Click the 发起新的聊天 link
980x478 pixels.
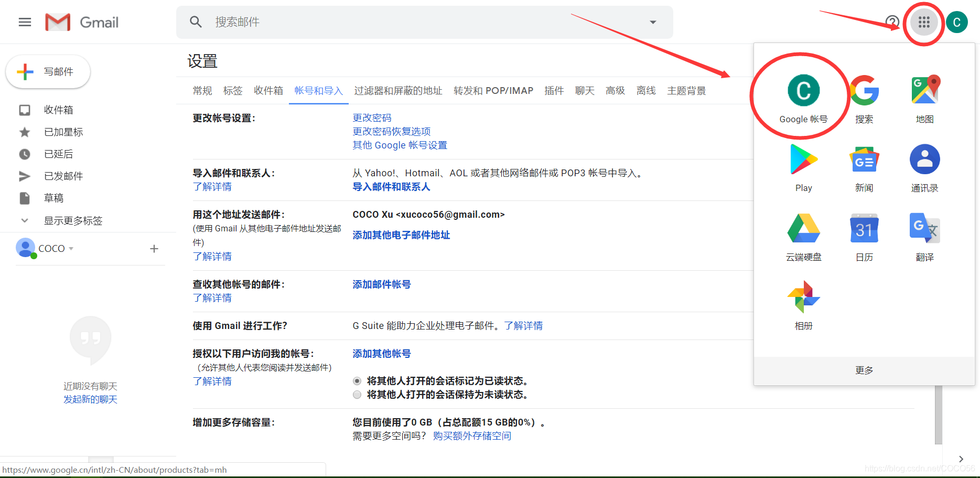pos(90,399)
